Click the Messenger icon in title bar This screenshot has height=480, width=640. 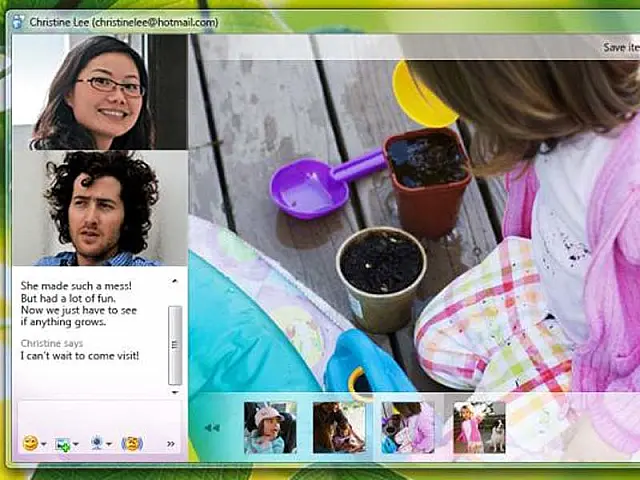coord(18,22)
